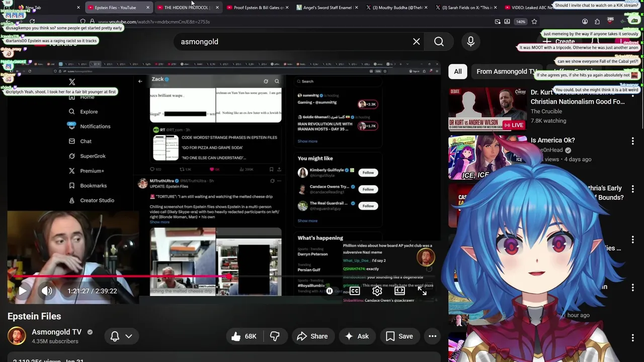Click Follow beside Kimberly Guilfoyle in video
Image resolution: width=644 pixels, height=362 pixels.
click(368, 172)
